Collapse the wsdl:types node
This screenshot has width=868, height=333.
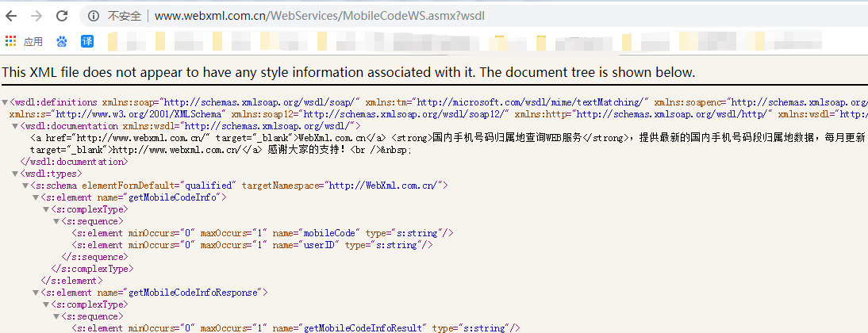14,174
